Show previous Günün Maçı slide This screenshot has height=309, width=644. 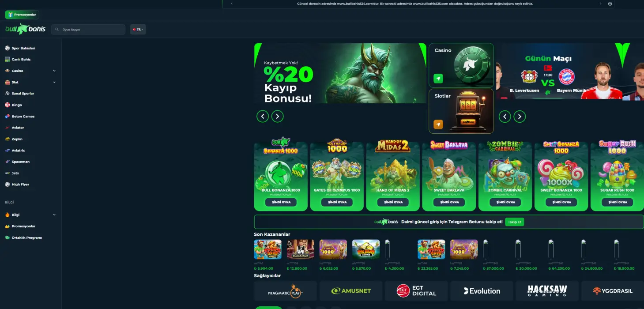(x=505, y=117)
